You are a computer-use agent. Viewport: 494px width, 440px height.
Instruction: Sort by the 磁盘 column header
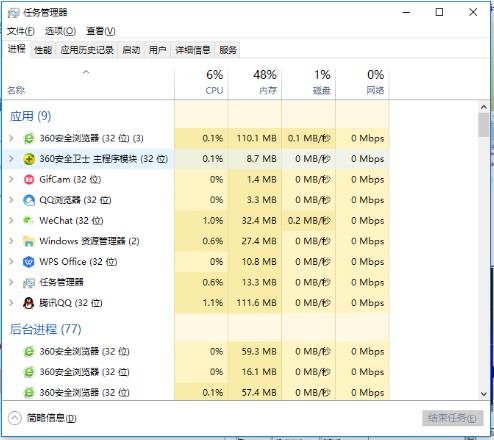point(309,83)
